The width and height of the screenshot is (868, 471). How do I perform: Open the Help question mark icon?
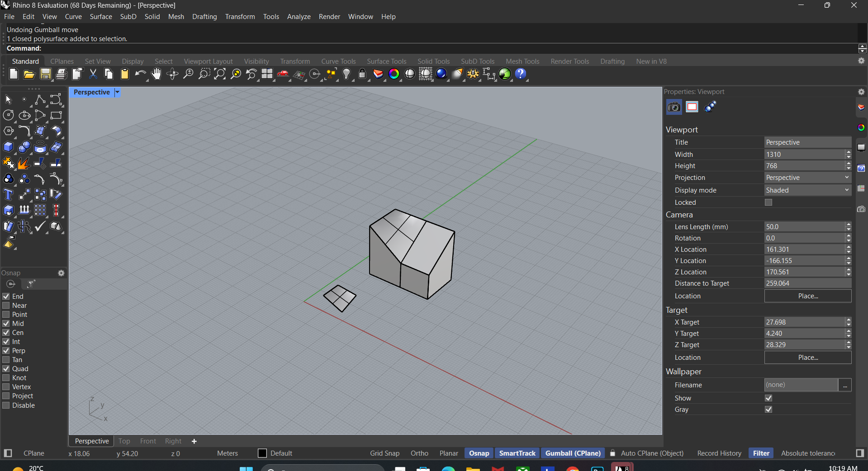[521, 74]
